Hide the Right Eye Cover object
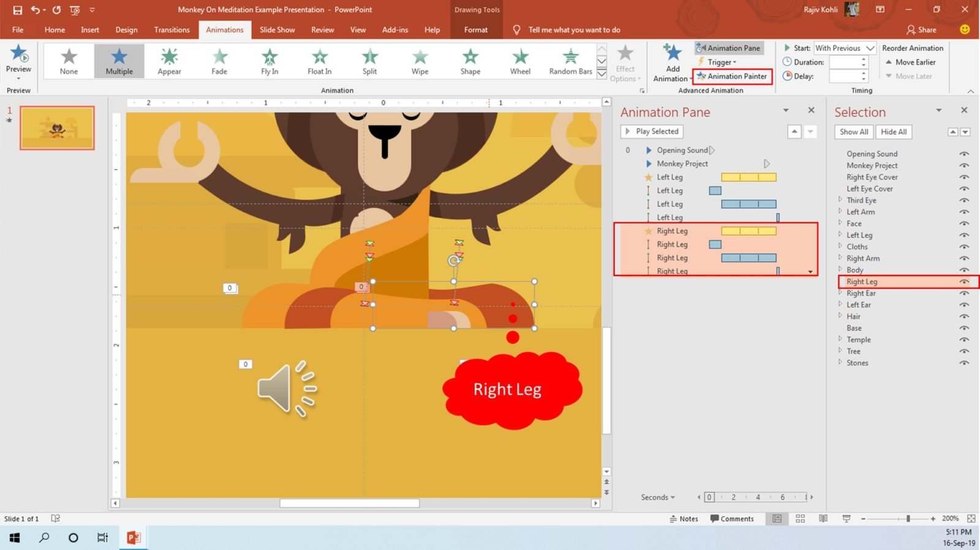The width and height of the screenshot is (980, 550). coord(964,177)
